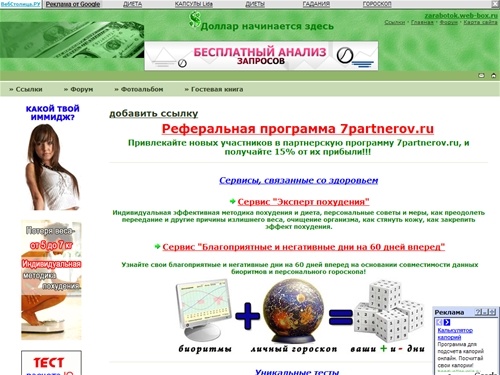The height and width of the screenshot is (375, 500).
Task: Go to previous ad with light arrow
Action: pos(439,322)
